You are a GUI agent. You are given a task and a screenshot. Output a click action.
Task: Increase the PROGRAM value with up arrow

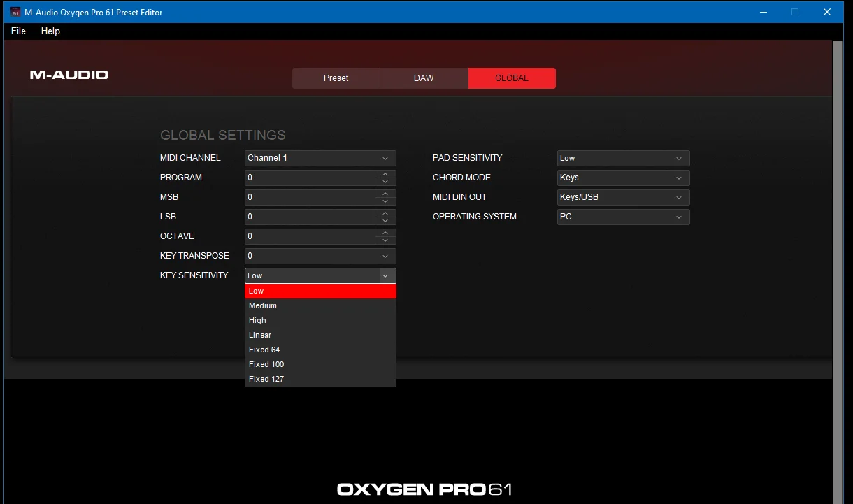(x=385, y=174)
